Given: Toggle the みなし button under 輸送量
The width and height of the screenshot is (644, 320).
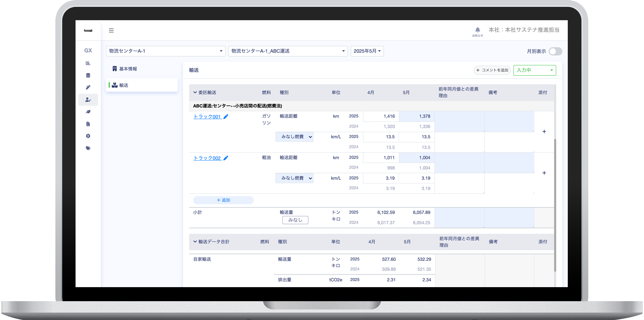Looking at the screenshot, I should pyautogui.click(x=295, y=220).
